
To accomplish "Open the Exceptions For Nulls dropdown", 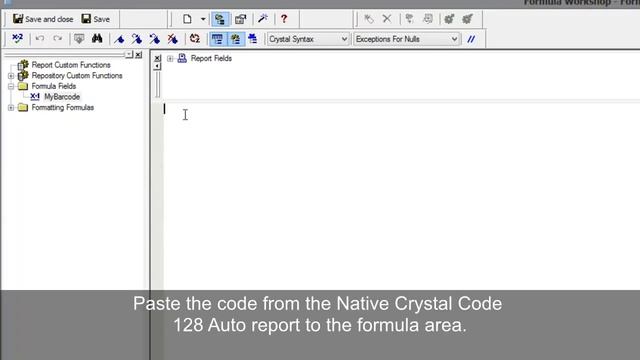I will tap(407, 39).
